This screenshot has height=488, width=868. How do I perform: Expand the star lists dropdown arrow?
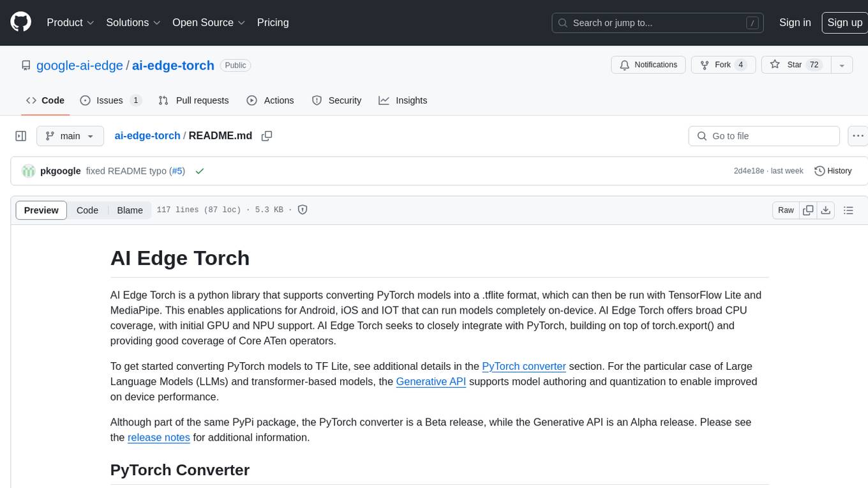pyautogui.click(x=842, y=65)
